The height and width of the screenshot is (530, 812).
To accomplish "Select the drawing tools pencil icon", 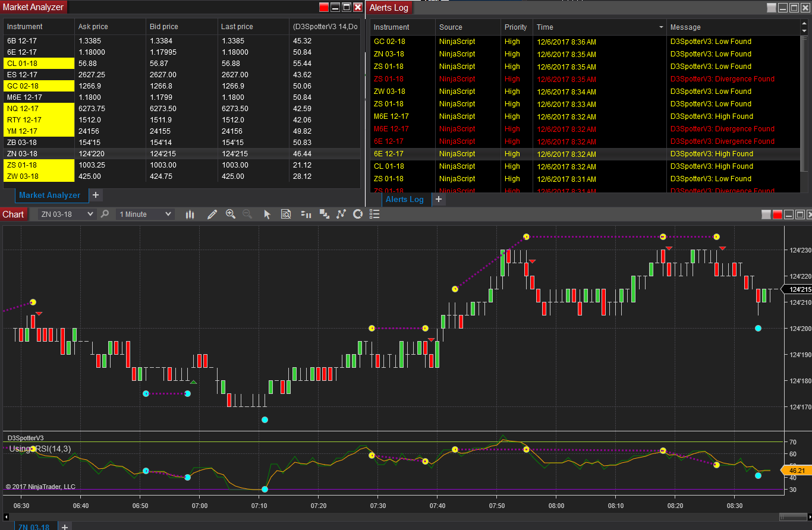I will tap(212, 214).
